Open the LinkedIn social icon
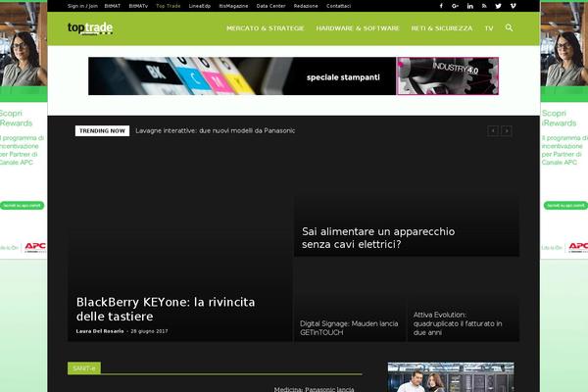The width and height of the screenshot is (588, 392). [x=469, y=6]
